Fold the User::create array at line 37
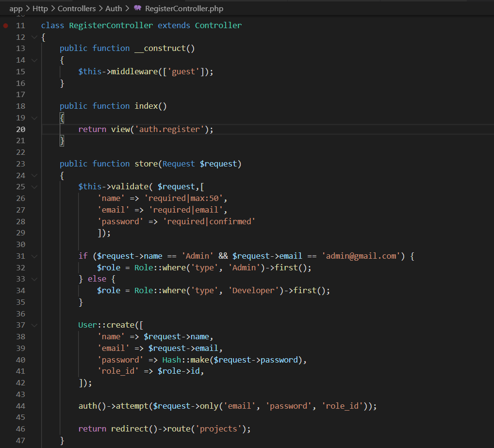 [34, 325]
